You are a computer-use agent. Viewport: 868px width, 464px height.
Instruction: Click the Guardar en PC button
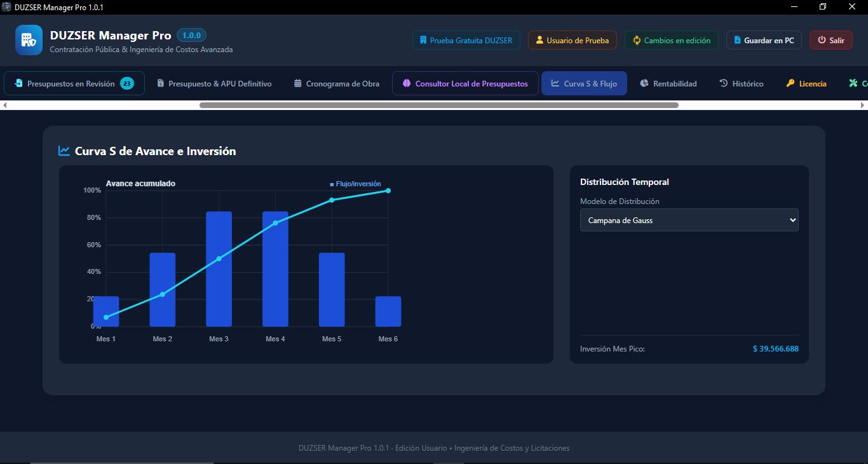[x=764, y=40]
